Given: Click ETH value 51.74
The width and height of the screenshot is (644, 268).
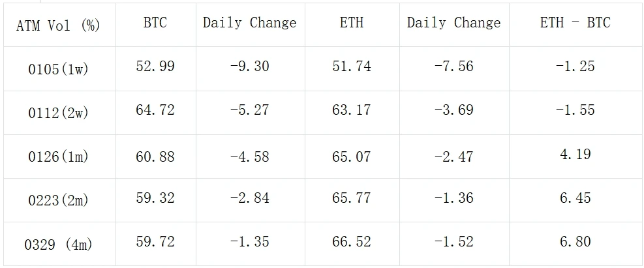Looking at the screenshot, I should pyautogui.click(x=352, y=66).
